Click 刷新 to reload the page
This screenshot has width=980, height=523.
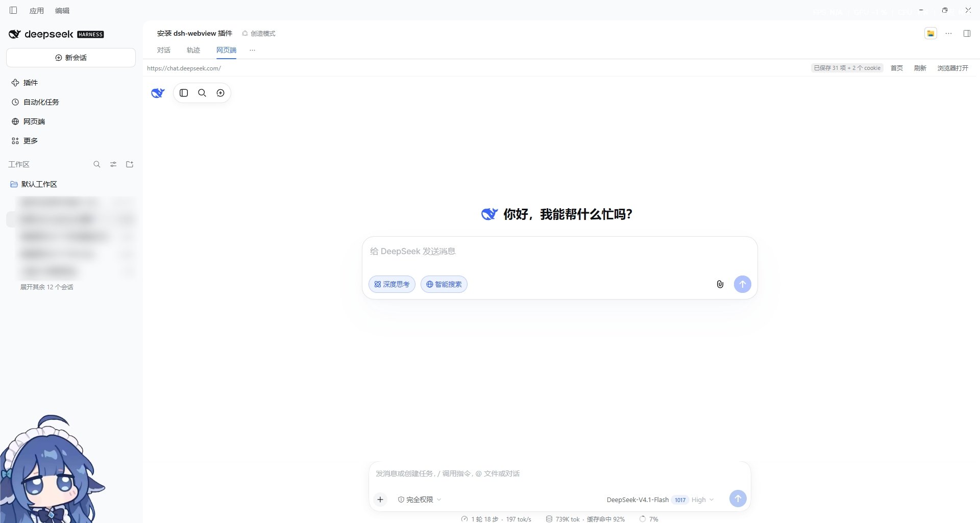pos(920,68)
